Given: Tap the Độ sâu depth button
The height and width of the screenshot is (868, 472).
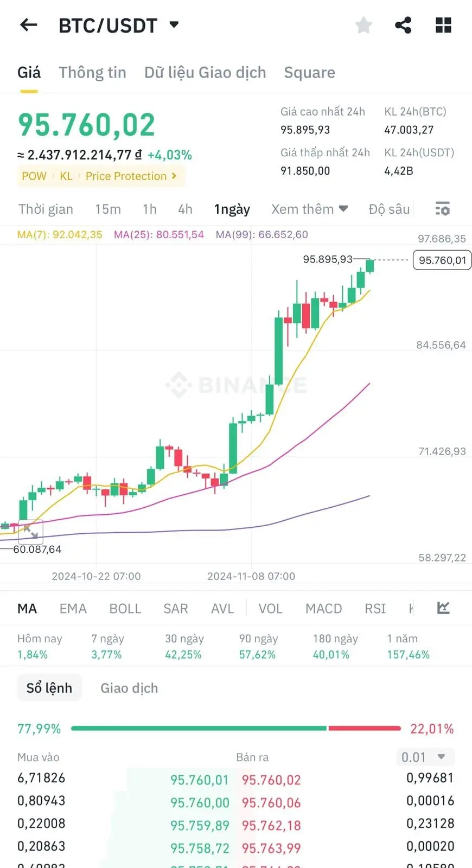Looking at the screenshot, I should pos(389,209).
